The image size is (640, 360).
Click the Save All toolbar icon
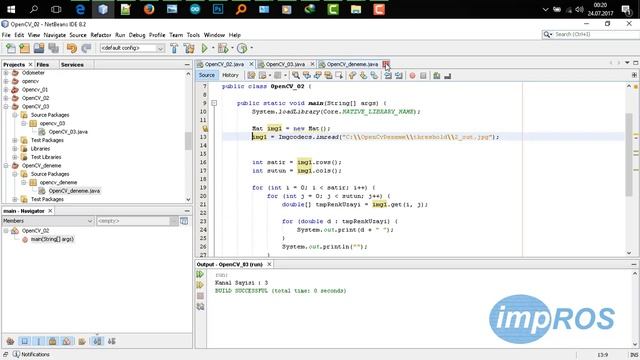click(x=53, y=48)
